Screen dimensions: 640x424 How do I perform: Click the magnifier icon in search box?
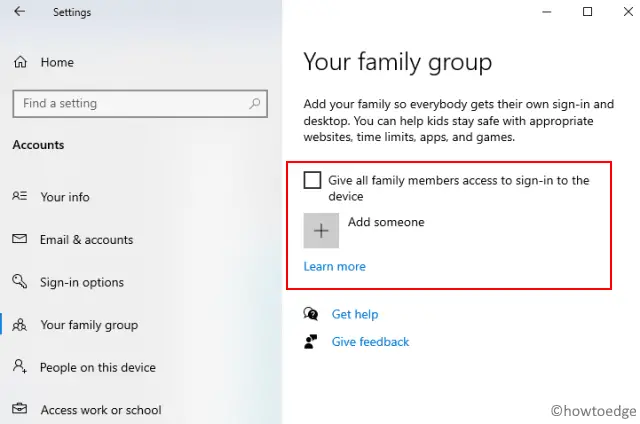[254, 104]
